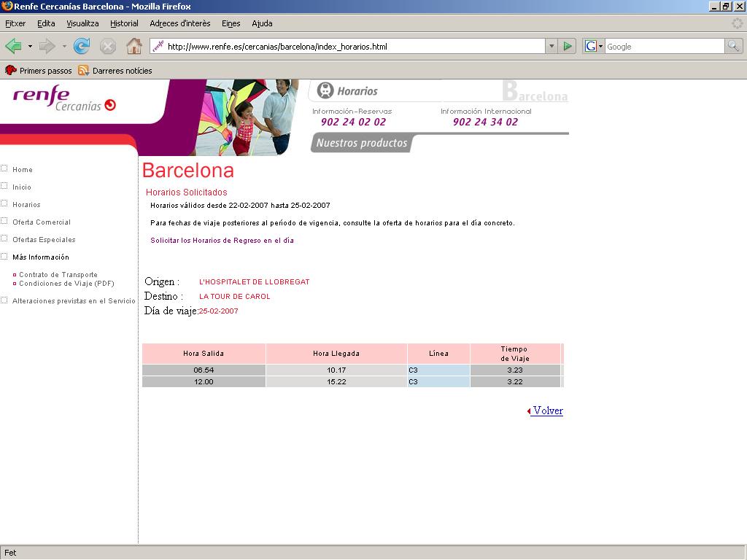Click the Home house icon

pyautogui.click(x=134, y=47)
